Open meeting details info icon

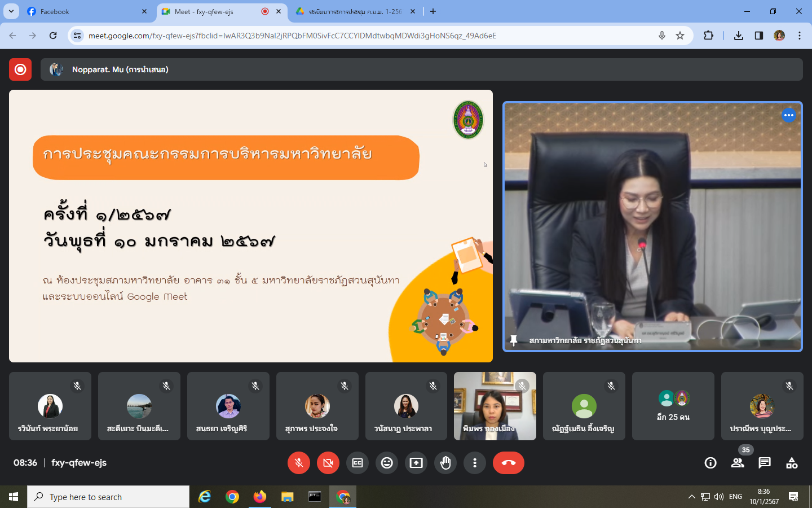coord(710,463)
